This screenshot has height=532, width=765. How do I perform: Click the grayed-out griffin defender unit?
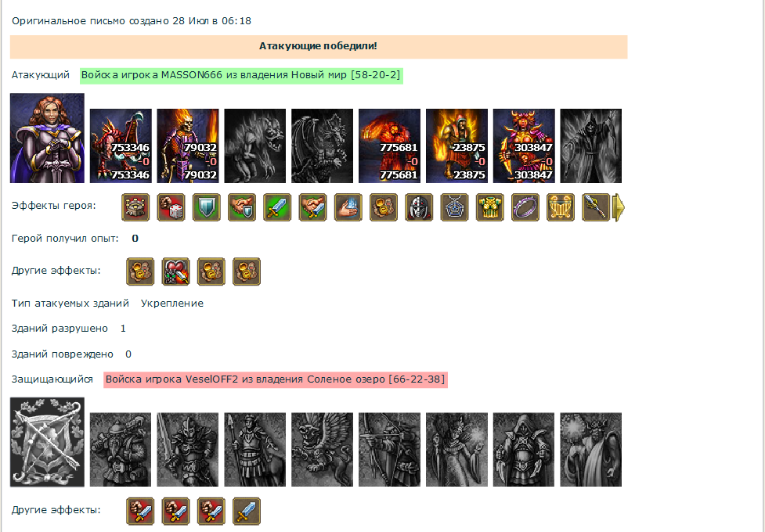[322, 450]
